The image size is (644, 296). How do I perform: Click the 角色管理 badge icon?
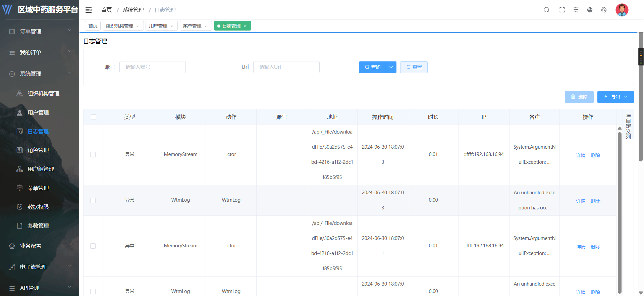[20, 150]
